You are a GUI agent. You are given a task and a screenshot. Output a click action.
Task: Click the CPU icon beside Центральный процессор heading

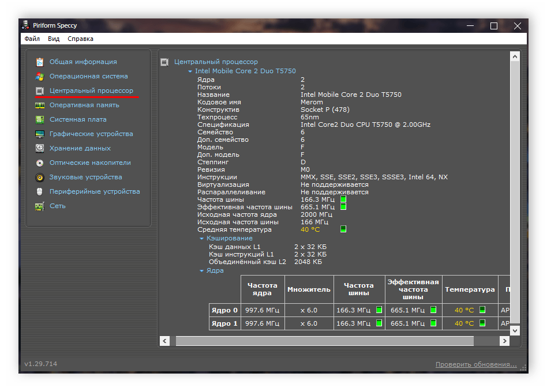point(164,62)
